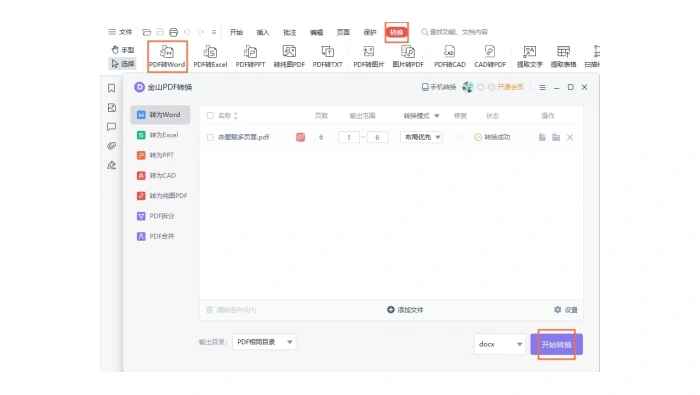The height and width of the screenshot is (395, 700).
Task: Open converter hamburger menu icon
Action: pos(542,87)
